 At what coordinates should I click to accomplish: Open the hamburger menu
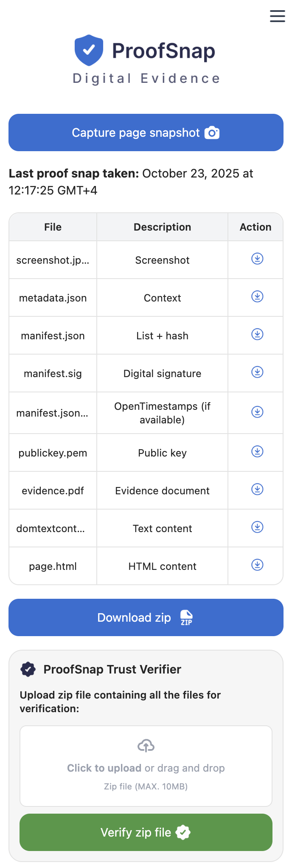pyautogui.click(x=277, y=16)
